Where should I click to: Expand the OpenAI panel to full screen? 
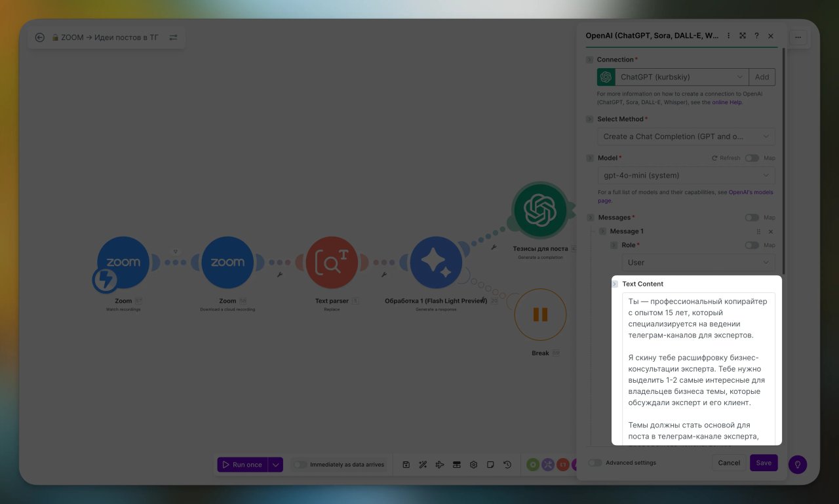pyautogui.click(x=743, y=36)
